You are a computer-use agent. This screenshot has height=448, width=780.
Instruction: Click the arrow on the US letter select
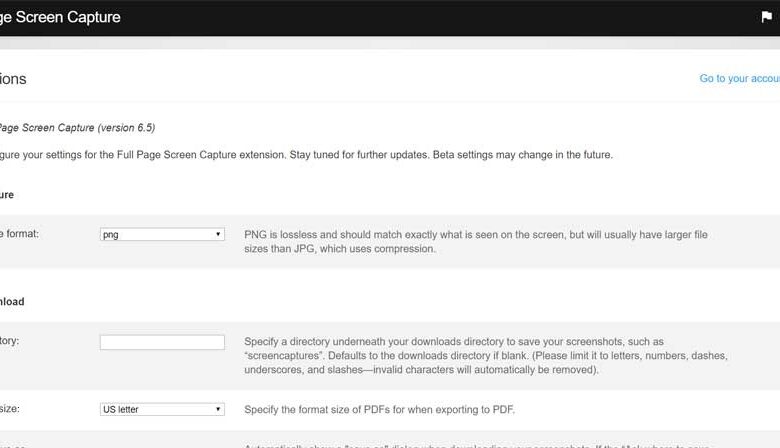coord(218,409)
